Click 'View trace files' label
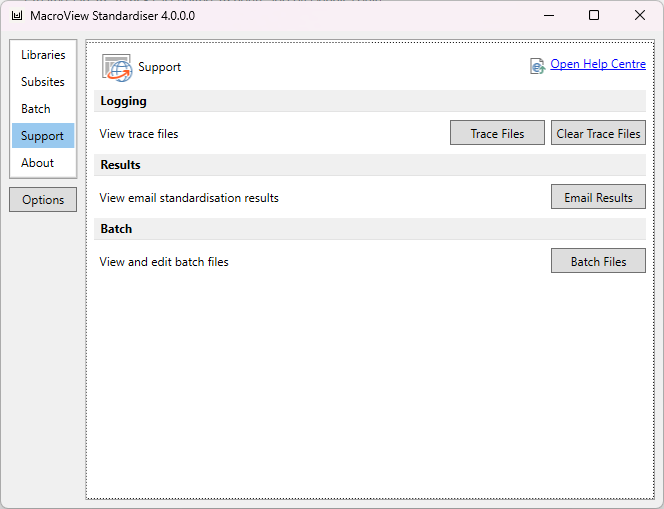664x509 pixels. tap(139, 134)
